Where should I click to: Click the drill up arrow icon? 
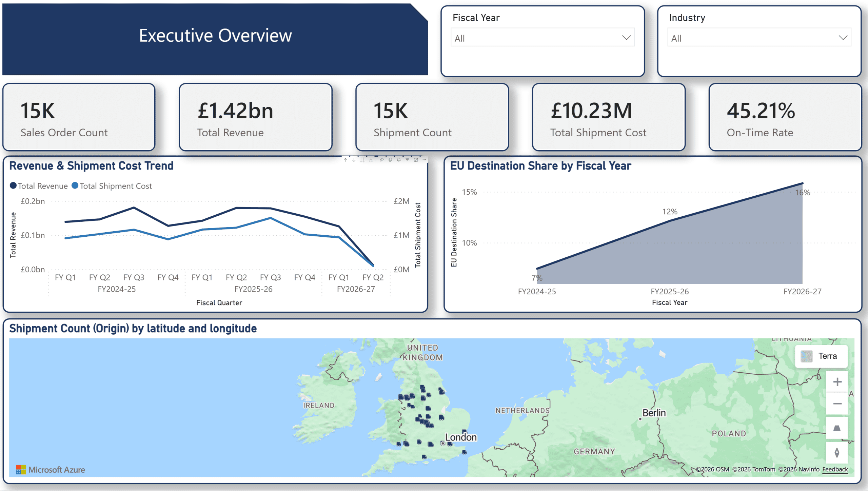[x=346, y=160]
